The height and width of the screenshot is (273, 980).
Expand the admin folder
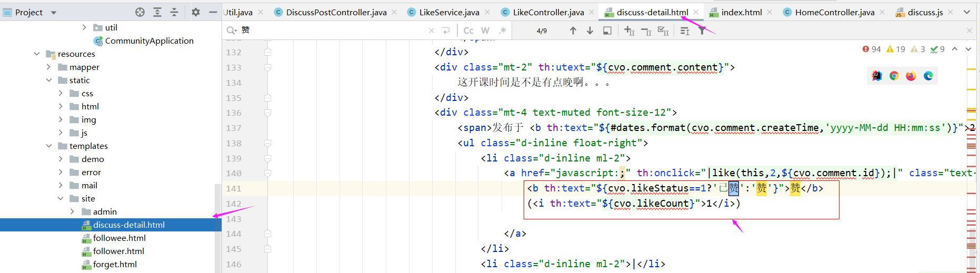coord(72,211)
